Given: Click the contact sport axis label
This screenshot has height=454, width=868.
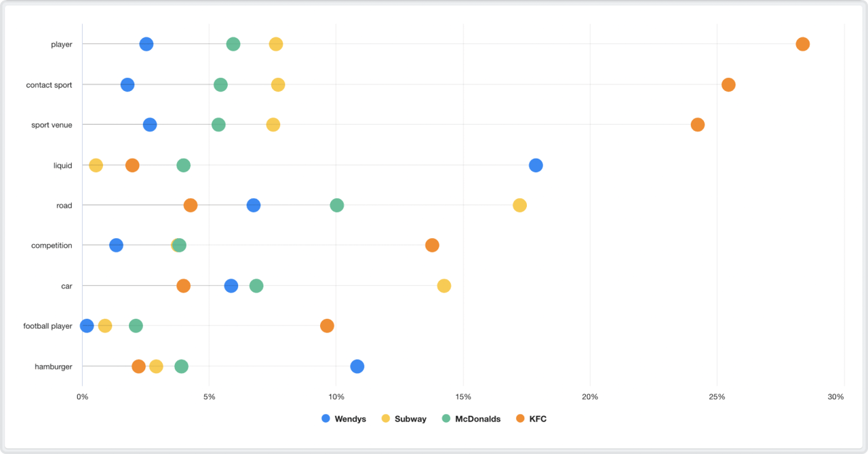Looking at the screenshot, I should click(x=49, y=85).
